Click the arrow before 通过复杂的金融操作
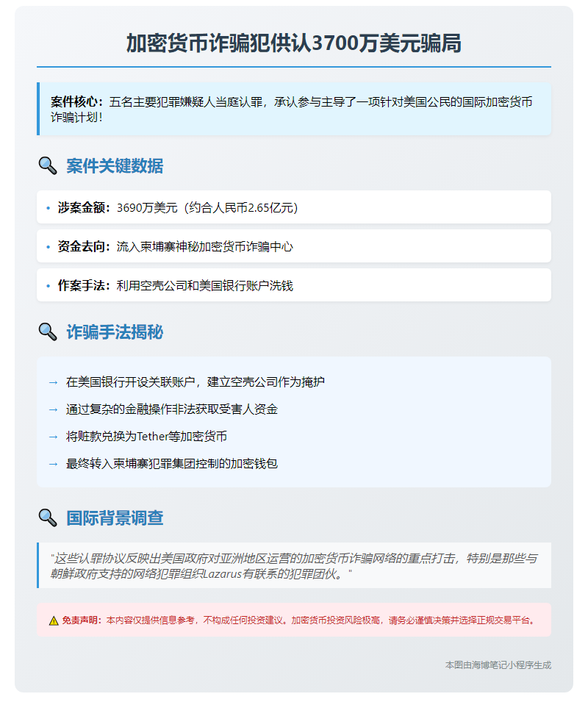The image size is (588, 716). pyautogui.click(x=54, y=409)
